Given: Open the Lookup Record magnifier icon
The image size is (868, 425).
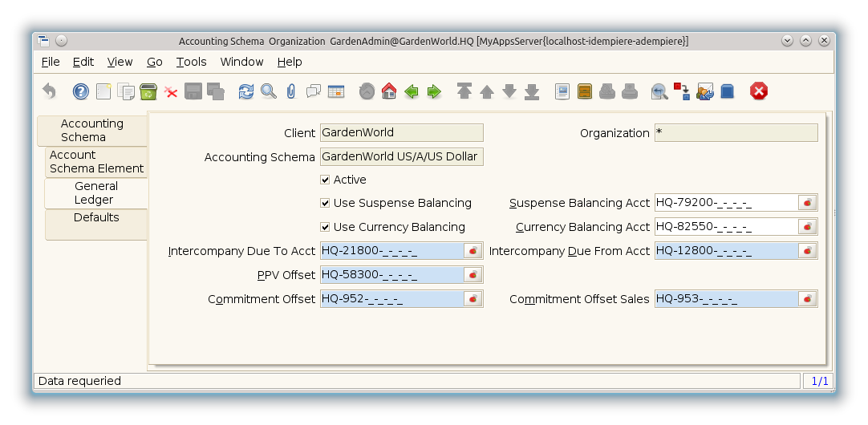Looking at the screenshot, I should (269, 91).
